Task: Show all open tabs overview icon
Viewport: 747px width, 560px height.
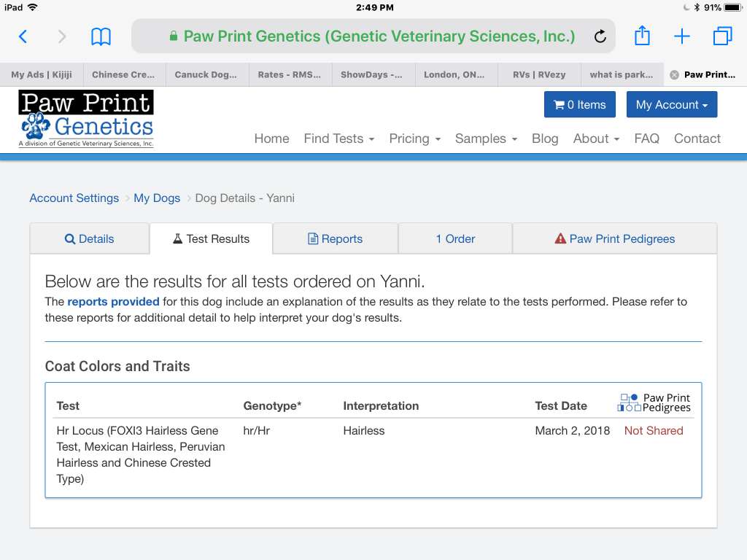Action: (722, 36)
